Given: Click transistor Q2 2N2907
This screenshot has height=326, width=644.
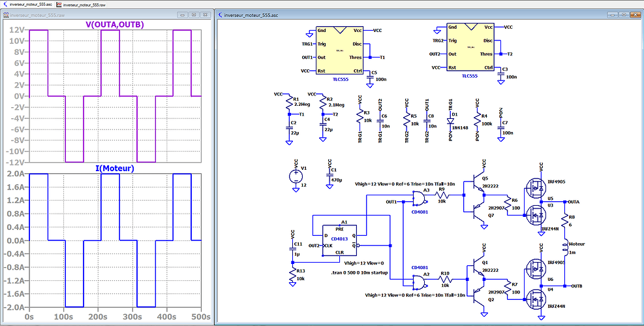Looking at the screenshot, I should coord(478,295).
